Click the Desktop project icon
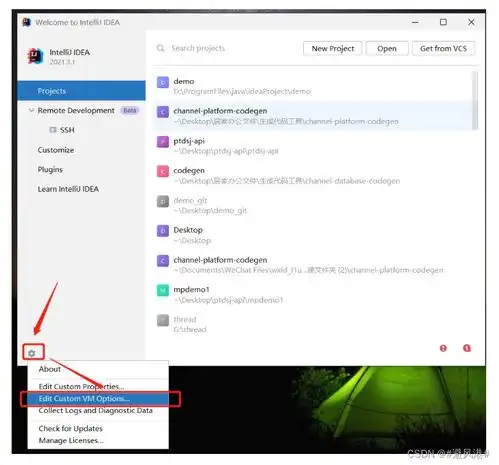499x465 pixels. click(x=163, y=231)
